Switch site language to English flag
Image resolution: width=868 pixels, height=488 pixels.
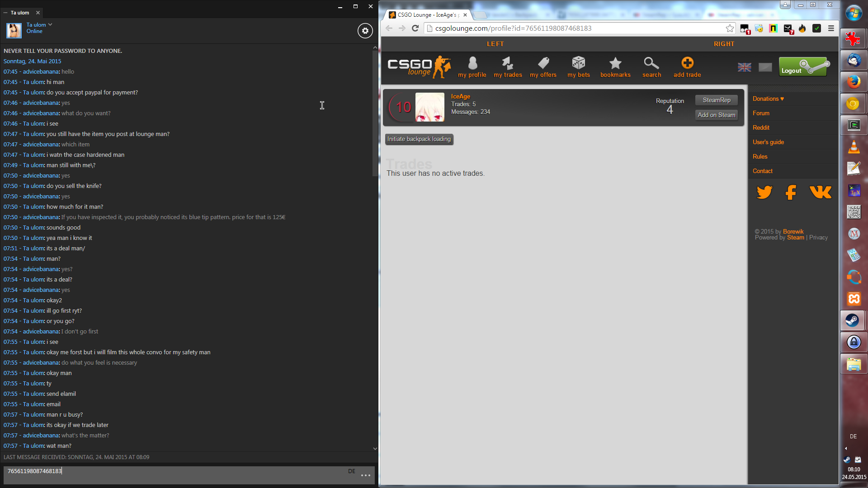coord(744,67)
